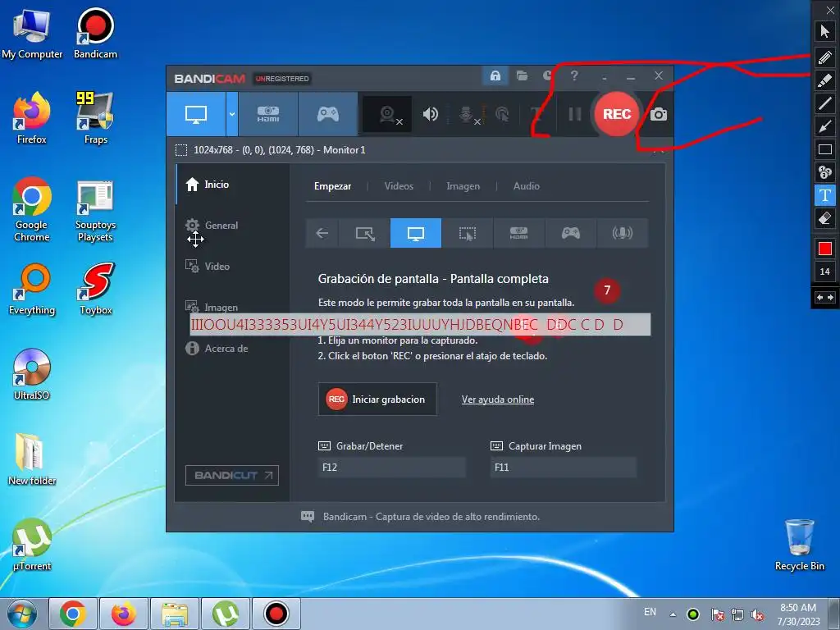Image resolution: width=840 pixels, height=630 pixels.
Task: Click the Iniciar grabacion button
Action: pyautogui.click(x=377, y=399)
